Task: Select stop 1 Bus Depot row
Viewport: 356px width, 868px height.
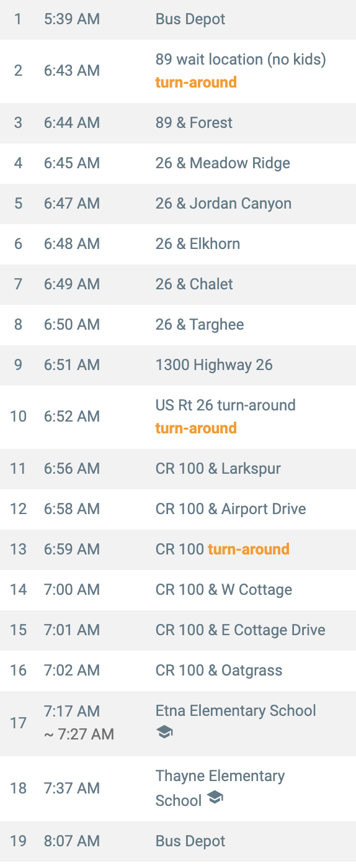Action: [x=178, y=20]
